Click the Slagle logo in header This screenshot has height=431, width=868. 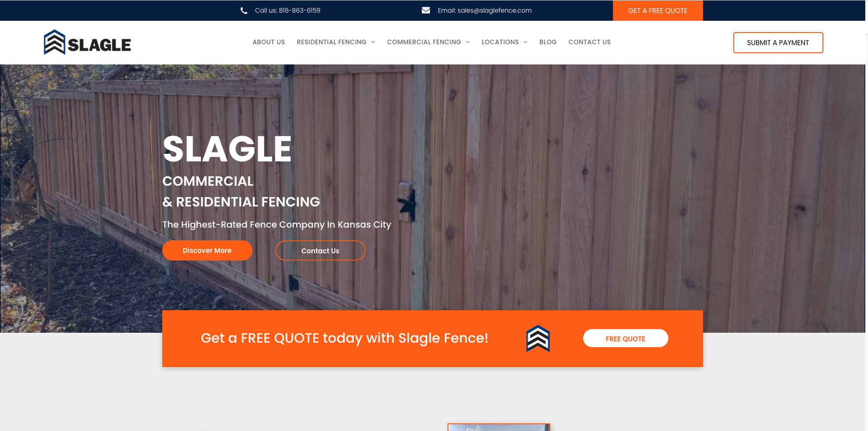click(x=87, y=43)
